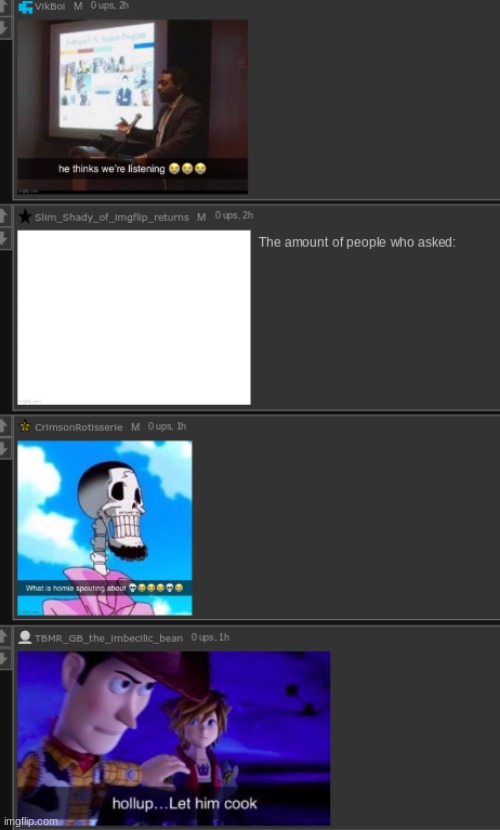
Task: Click M badge next to Slim_Shady_of_imgflip_returns
Action: pyautogui.click(x=202, y=217)
